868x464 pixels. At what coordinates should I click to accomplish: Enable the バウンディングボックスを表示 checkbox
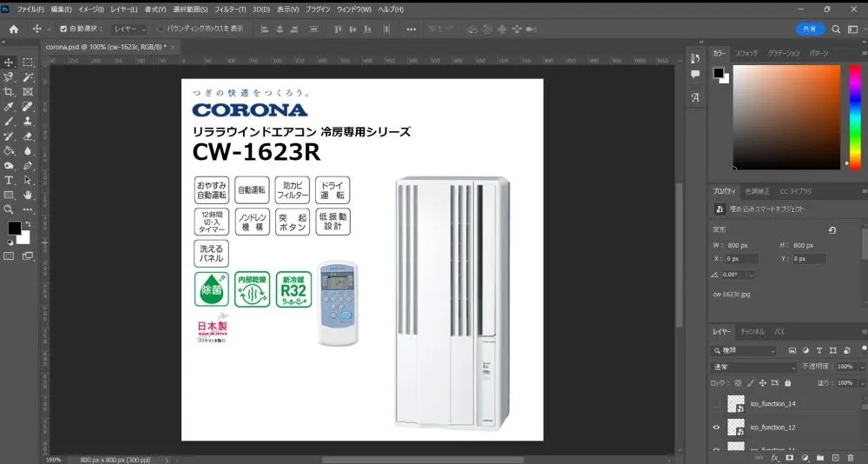[x=161, y=29]
